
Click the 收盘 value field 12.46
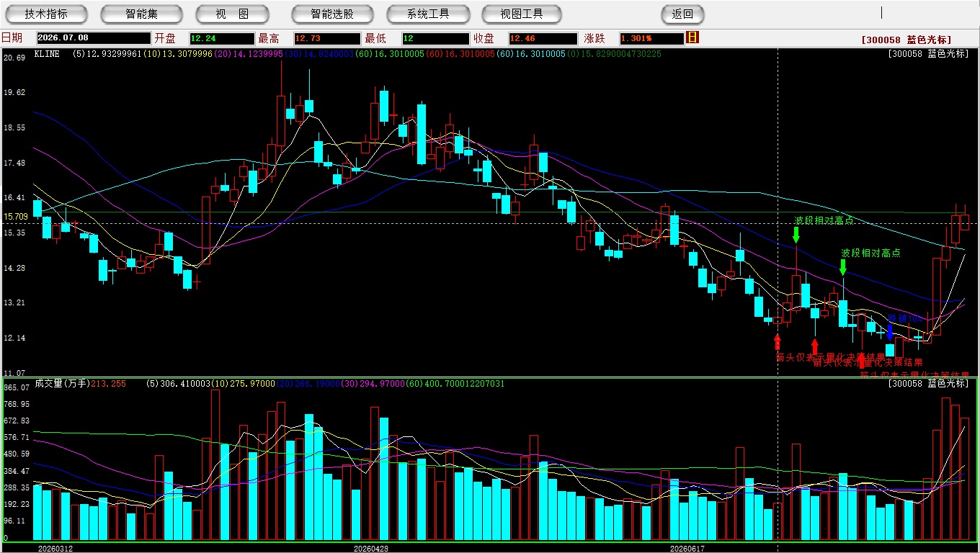point(542,38)
